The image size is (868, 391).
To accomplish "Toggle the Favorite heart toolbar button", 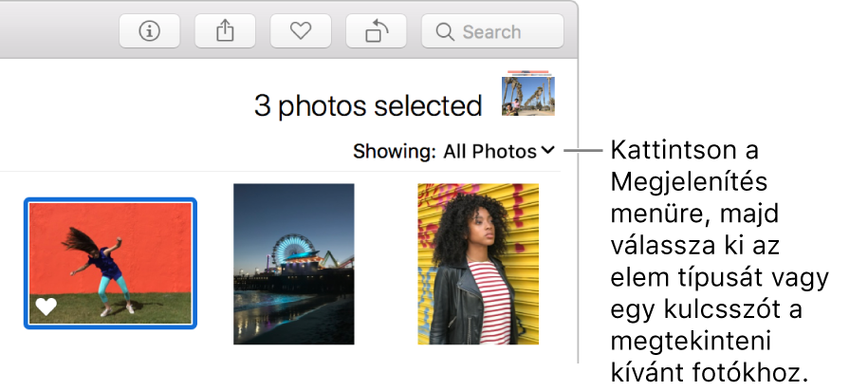I will click(301, 31).
